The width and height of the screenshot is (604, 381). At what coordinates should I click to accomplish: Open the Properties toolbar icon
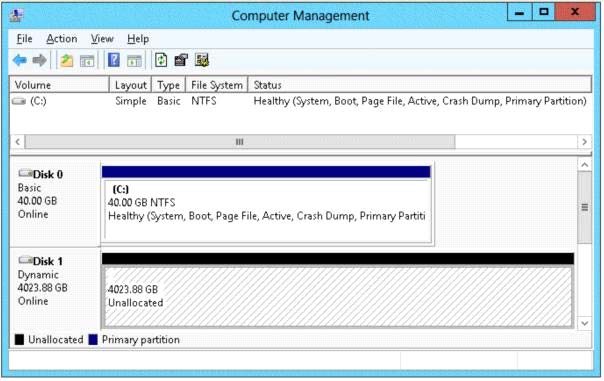pyautogui.click(x=181, y=60)
